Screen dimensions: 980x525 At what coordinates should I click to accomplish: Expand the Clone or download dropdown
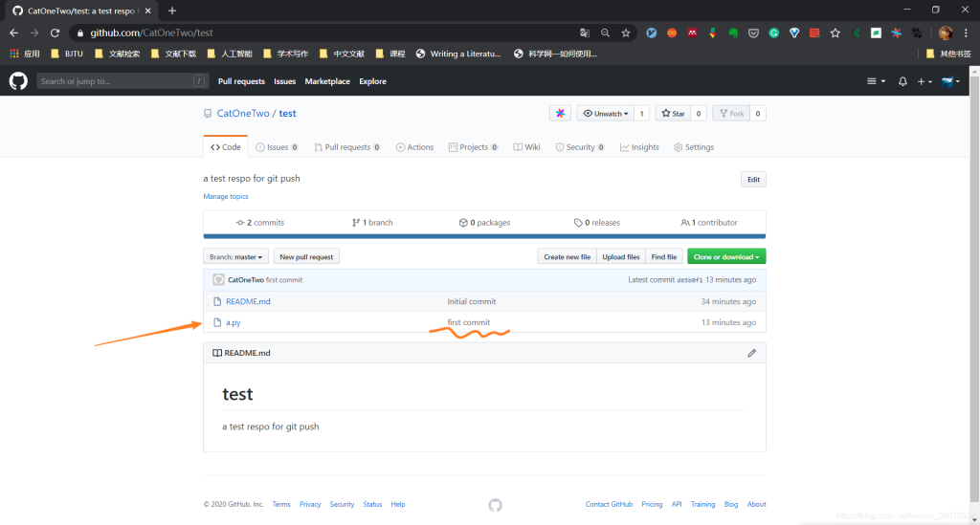pos(726,256)
